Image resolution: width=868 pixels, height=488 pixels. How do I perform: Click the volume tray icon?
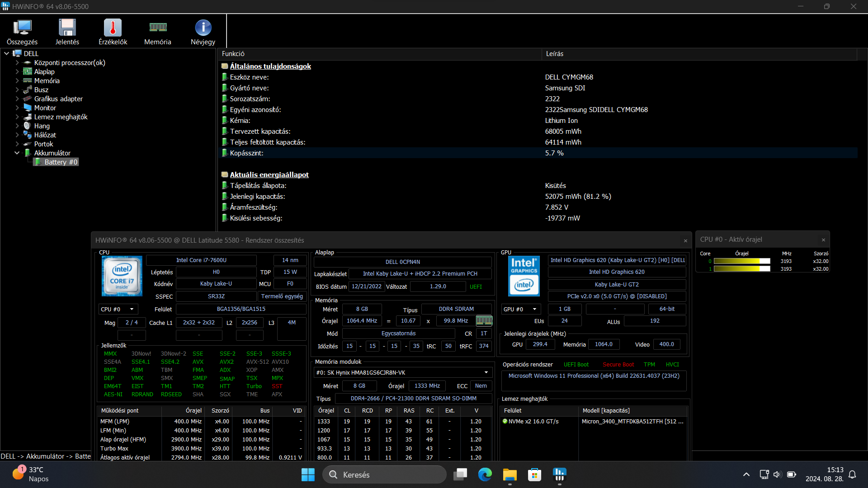click(777, 474)
